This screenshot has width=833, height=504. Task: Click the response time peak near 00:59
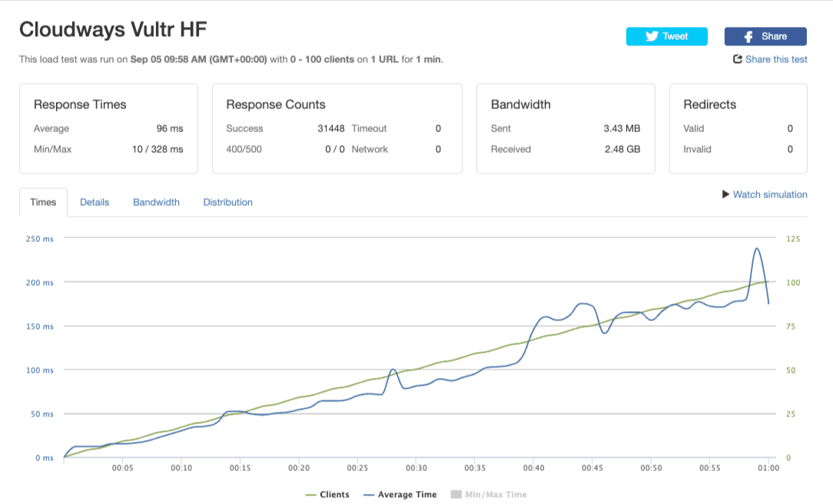(758, 248)
